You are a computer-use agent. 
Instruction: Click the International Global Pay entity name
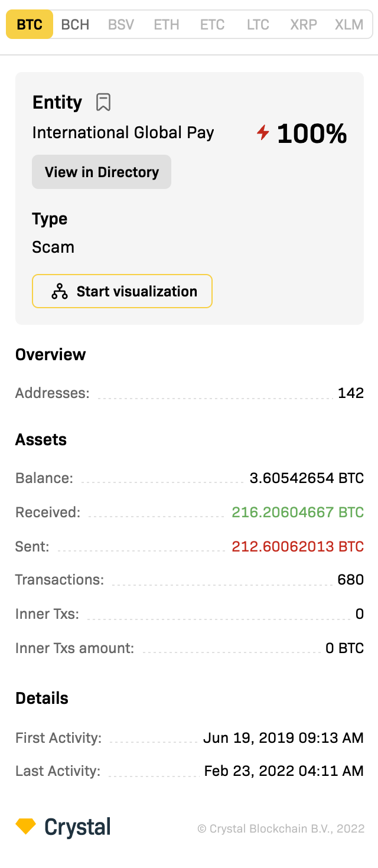coord(123,132)
